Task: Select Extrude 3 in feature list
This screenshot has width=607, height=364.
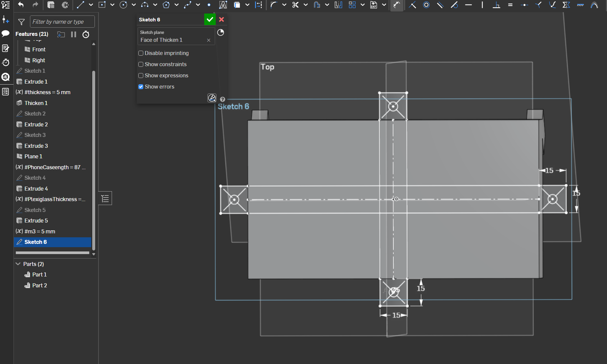Action: tap(36, 146)
